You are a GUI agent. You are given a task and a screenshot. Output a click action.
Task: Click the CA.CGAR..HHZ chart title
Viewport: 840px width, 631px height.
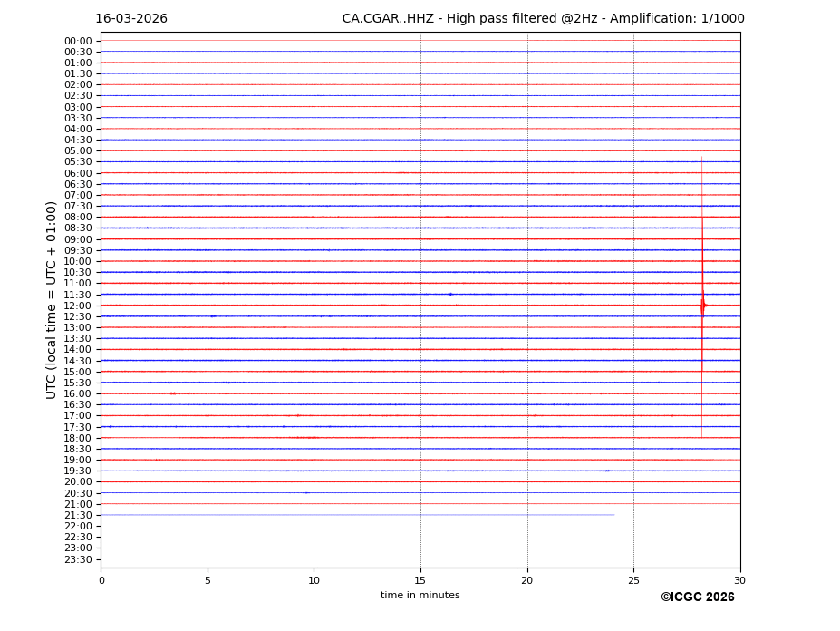click(543, 19)
